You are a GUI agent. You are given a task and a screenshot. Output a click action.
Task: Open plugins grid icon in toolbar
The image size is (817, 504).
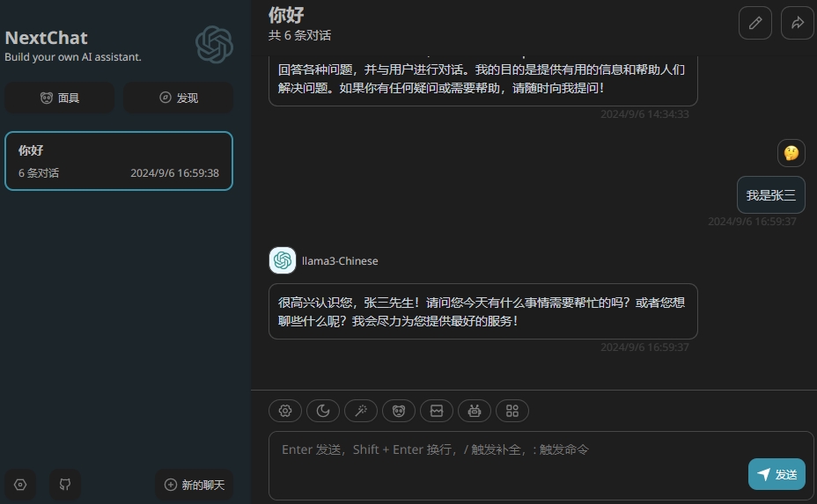click(512, 410)
